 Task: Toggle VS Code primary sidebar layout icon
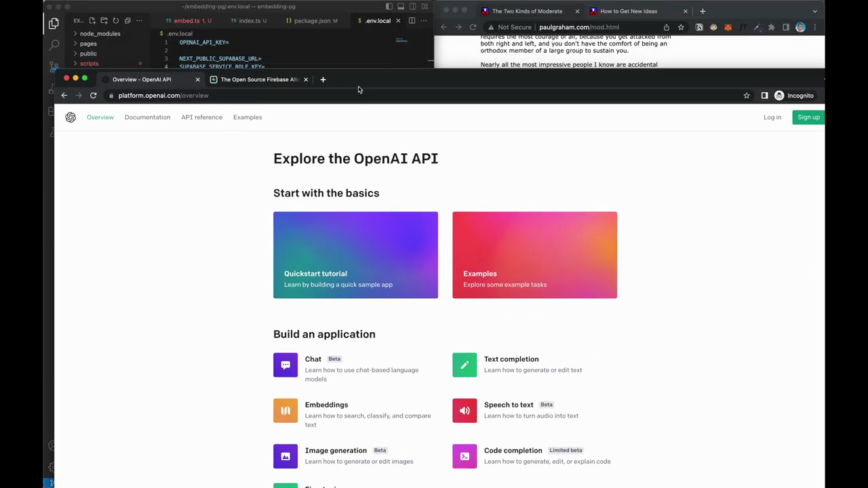click(x=389, y=7)
